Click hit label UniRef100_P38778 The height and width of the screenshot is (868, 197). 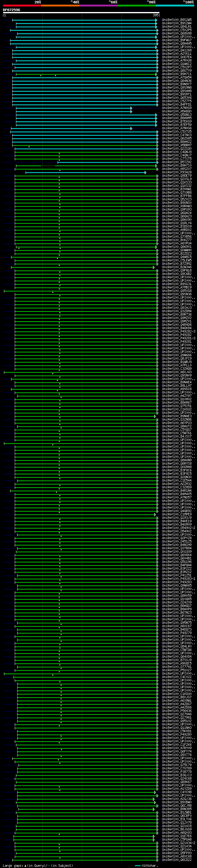click(177, 772)
